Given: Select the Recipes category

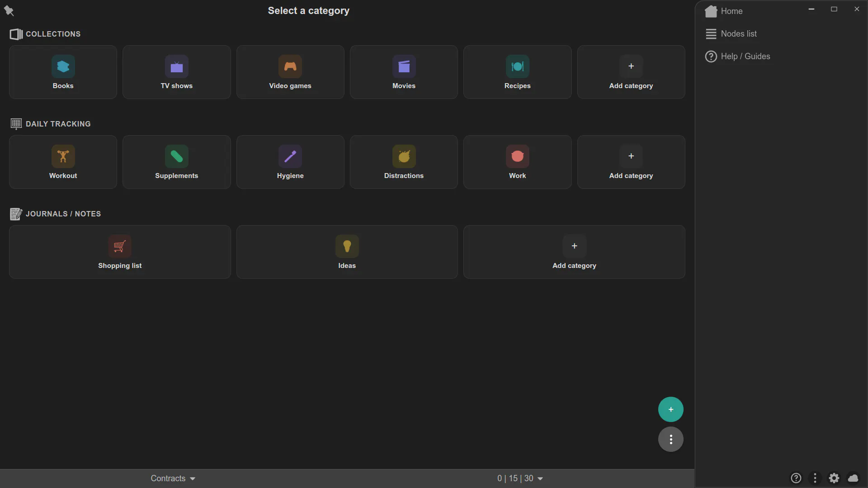Looking at the screenshot, I should tap(517, 72).
